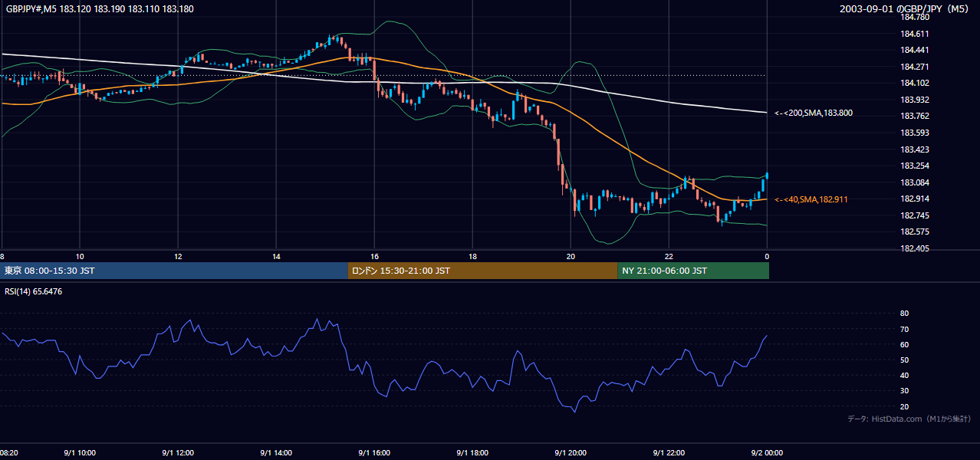Click the '9/1 10:00' date axis label
This screenshot has width=980, height=460.
pyautogui.click(x=80, y=453)
